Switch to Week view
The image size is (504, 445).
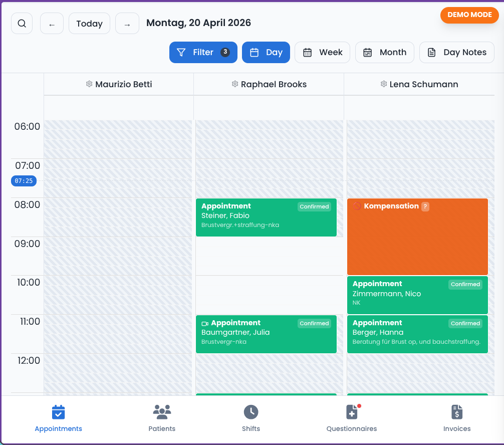pyautogui.click(x=323, y=53)
